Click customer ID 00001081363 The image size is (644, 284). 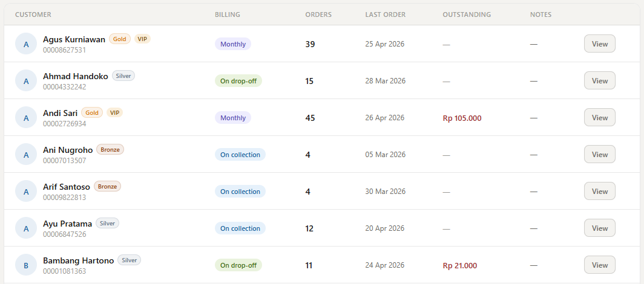65,271
